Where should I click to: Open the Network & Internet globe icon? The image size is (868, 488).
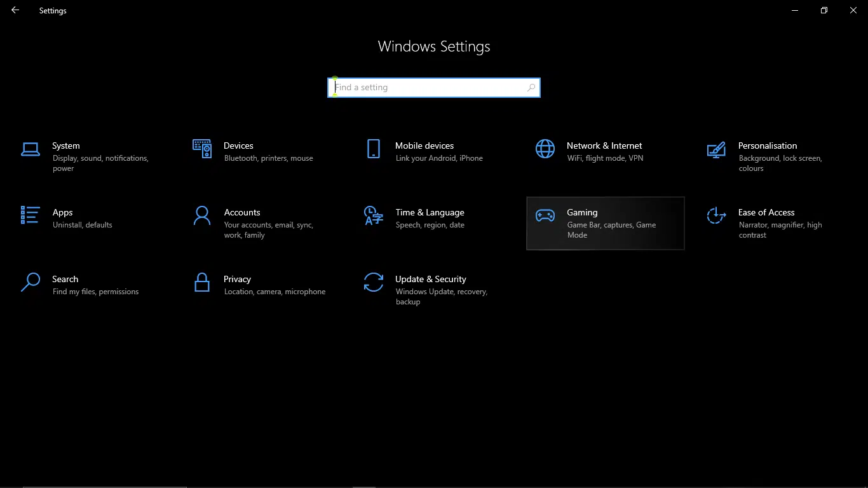tap(545, 149)
